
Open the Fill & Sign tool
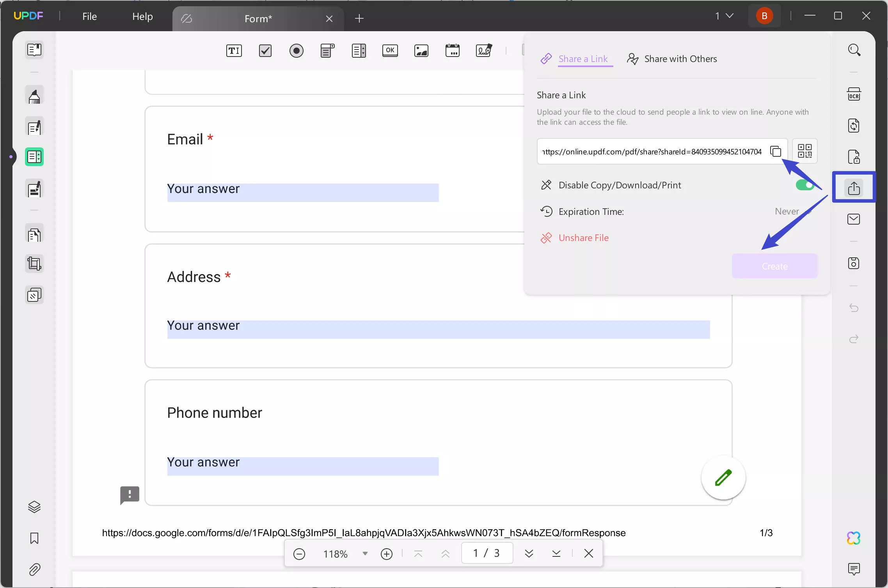[x=34, y=189]
